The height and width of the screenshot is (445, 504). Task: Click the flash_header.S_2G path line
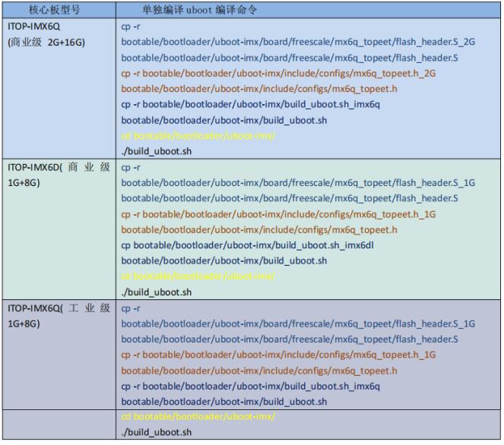(x=298, y=42)
